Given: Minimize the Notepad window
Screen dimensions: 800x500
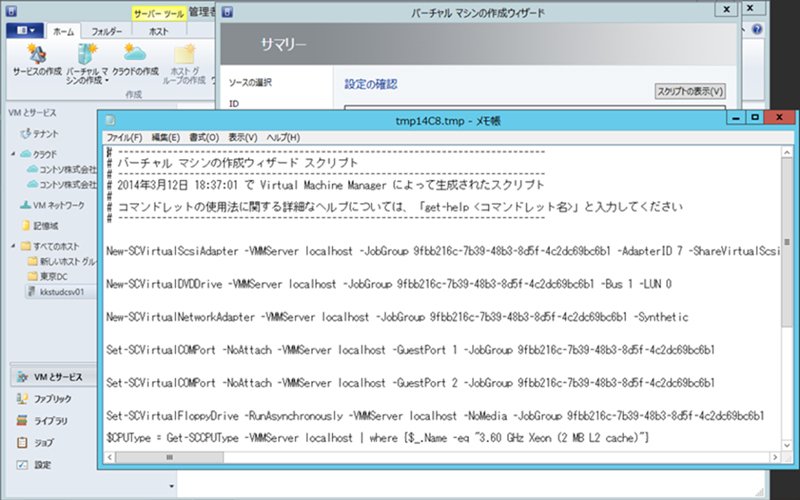Looking at the screenshot, I should (x=736, y=118).
